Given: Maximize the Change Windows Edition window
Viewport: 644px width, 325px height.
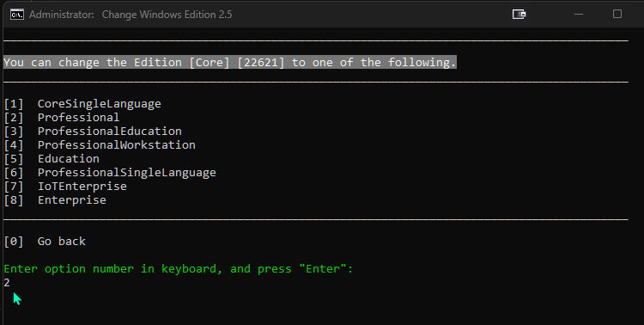Looking at the screenshot, I should coord(617,14).
